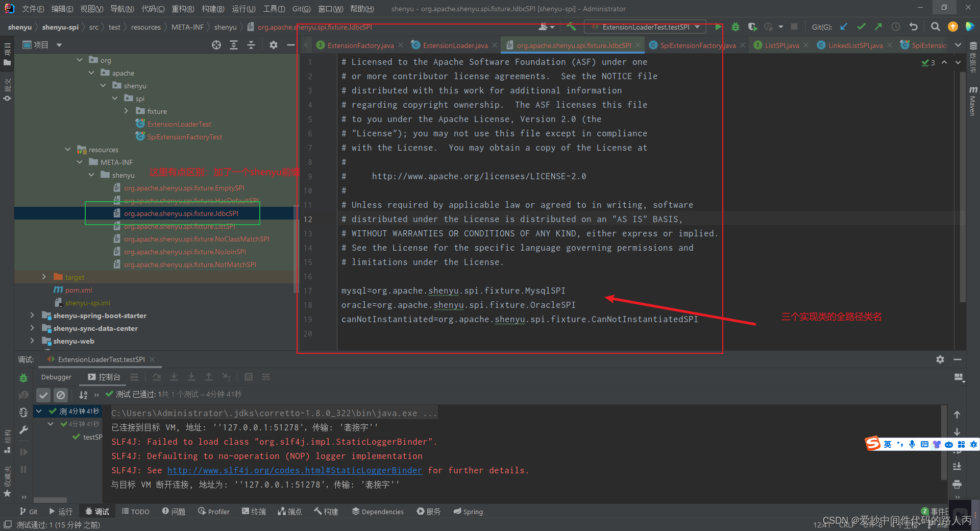Toggle the 收藏夹 tool window on the left strip

pyautogui.click(x=7, y=481)
